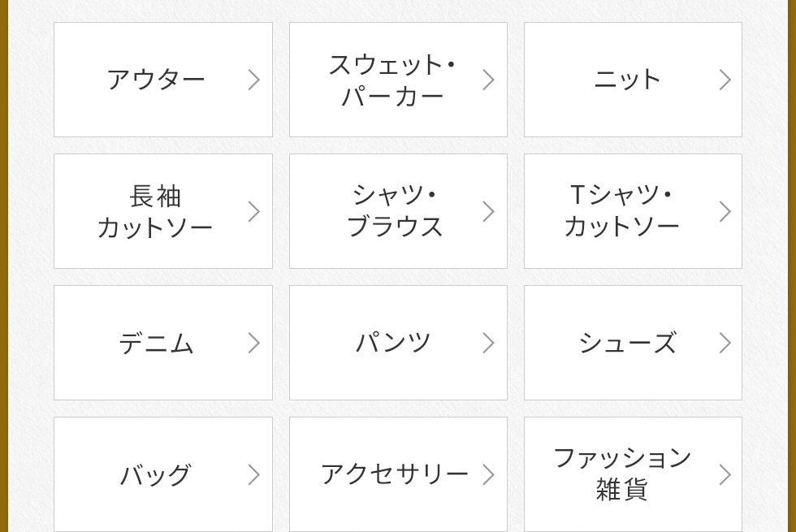This screenshot has height=532, width=796.
Task: Hit the arrow beside アクセサリー
Action: click(x=489, y=474)
